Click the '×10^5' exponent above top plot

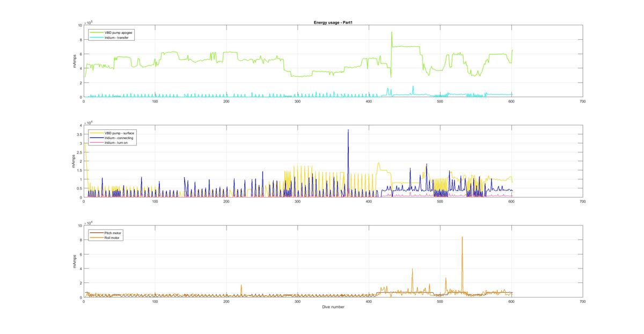tap(88, 23)
